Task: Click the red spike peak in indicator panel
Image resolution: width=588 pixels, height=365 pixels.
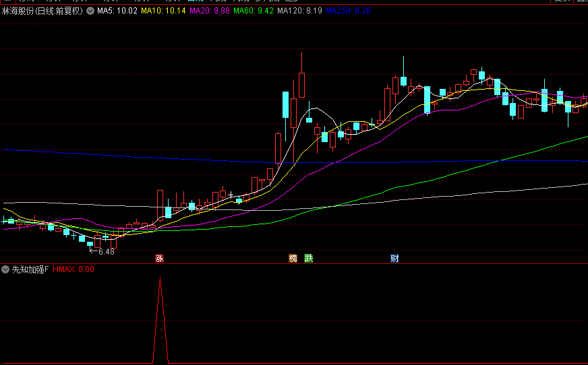Action: tap(160, 277)
